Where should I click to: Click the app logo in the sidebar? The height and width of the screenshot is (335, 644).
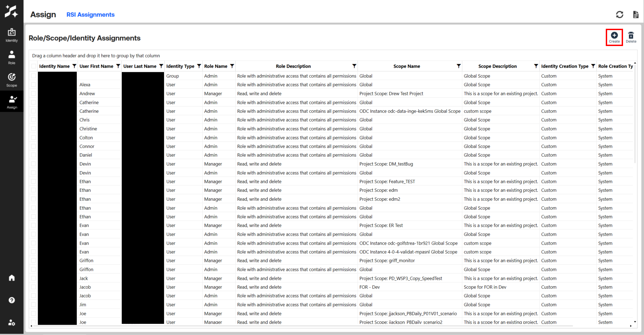(11, 12)
